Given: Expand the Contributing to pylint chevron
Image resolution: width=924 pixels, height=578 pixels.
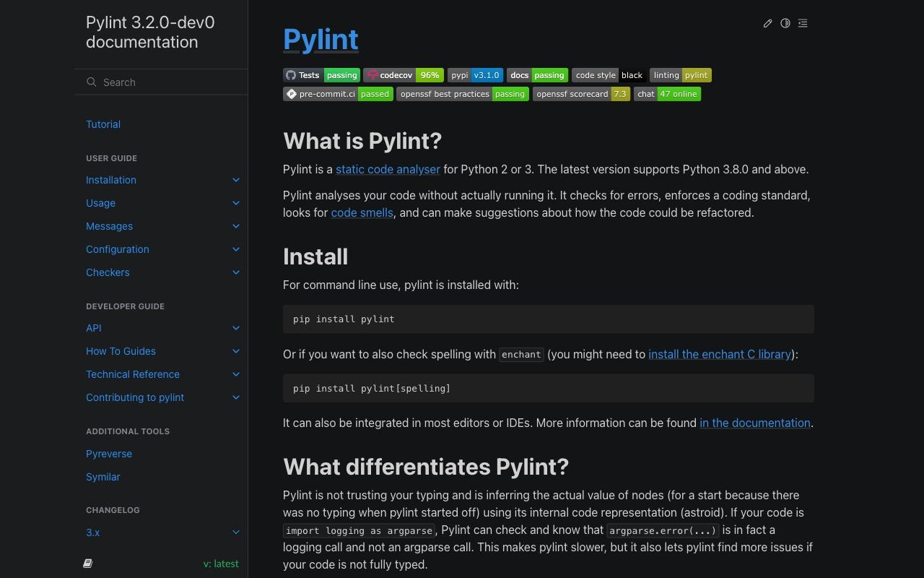Looking at the screenshot, I should point(236,397).
